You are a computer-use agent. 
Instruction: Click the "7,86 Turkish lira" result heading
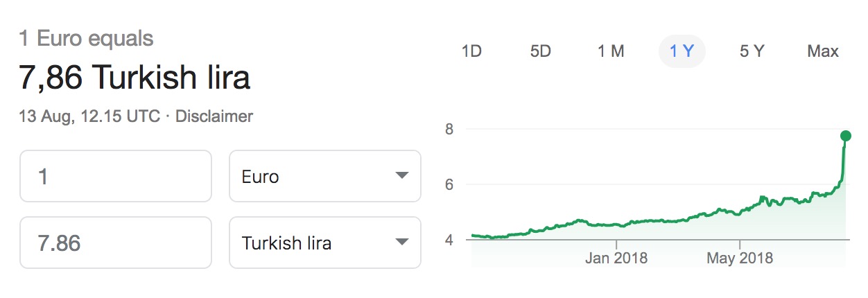134,78
